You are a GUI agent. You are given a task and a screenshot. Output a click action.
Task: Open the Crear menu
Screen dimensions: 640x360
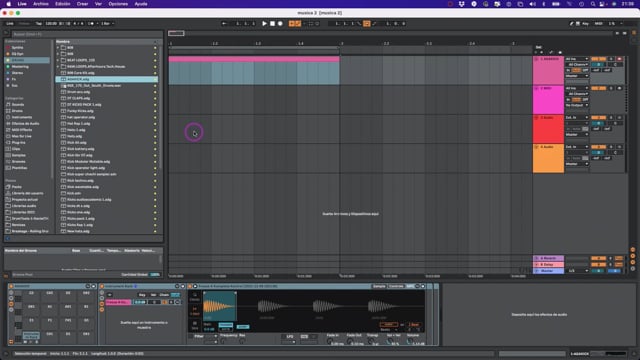(82, 4)
